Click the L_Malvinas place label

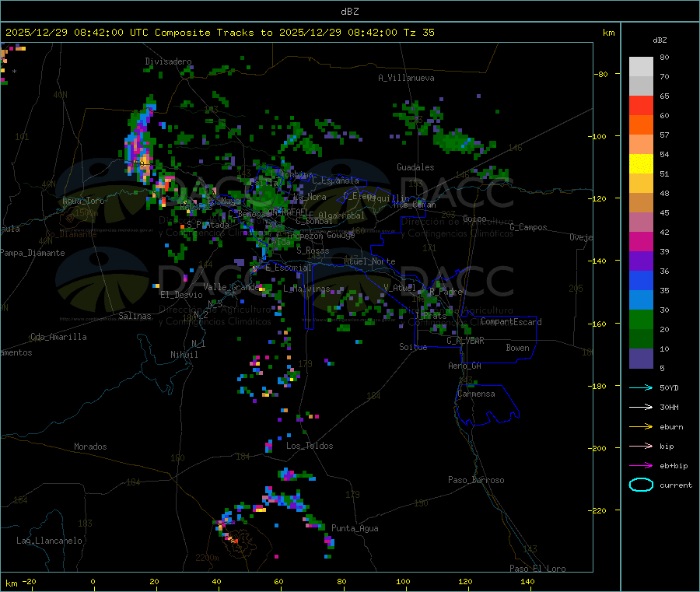point(306,289)
